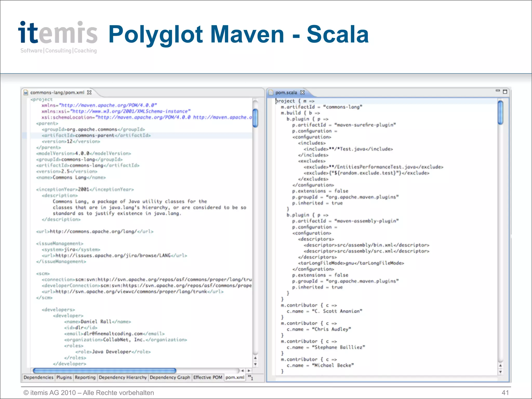Click the issues.apache.org/jira/browse/LANG url line
The height and width of the screenshot is (399, 532).
coord(114,255)
